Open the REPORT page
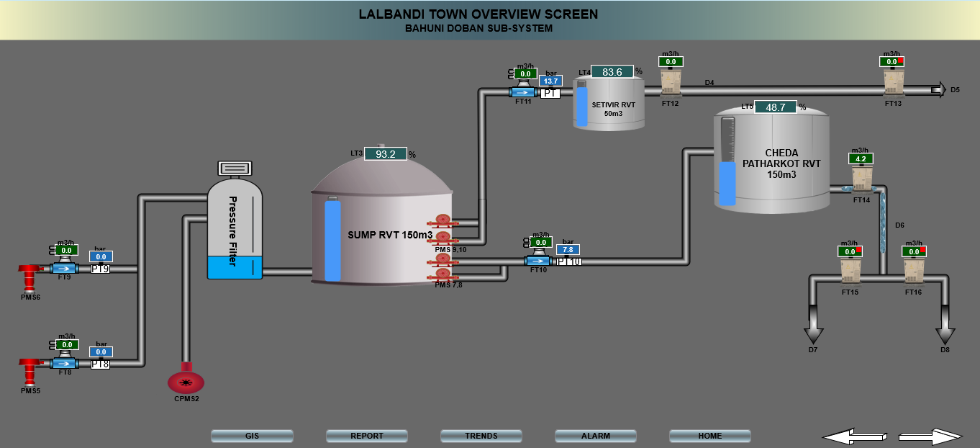This screenshot has height=448, width=980. click(x=367, y=436)
